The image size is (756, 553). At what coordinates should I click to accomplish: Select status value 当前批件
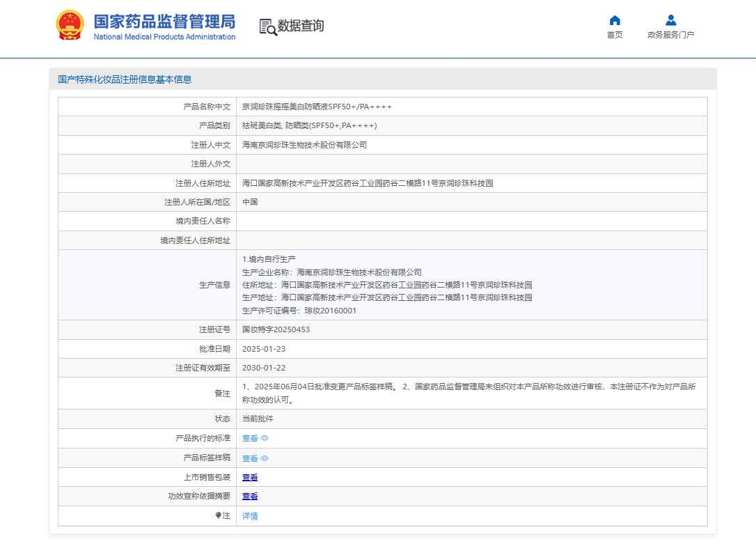[x=258, y=419]
